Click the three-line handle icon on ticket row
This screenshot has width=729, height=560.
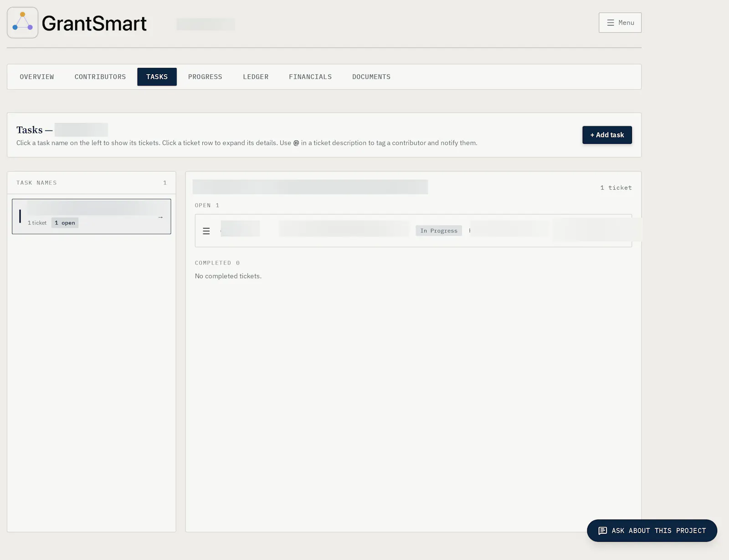(x=206, y=231)
